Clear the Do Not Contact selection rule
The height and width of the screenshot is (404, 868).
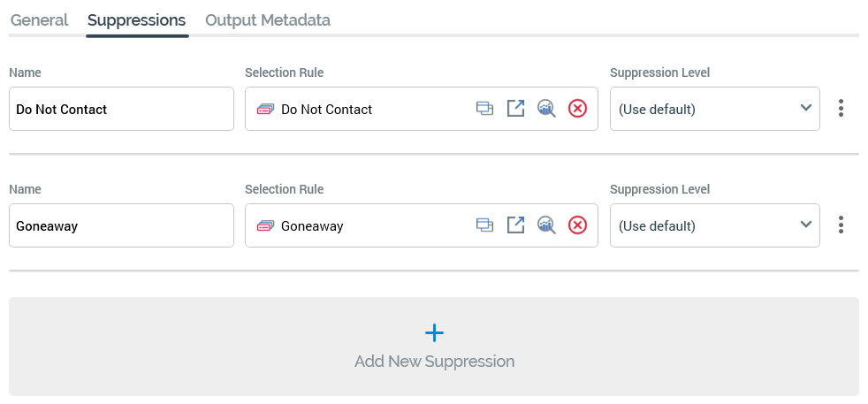[x=577, y=109]
